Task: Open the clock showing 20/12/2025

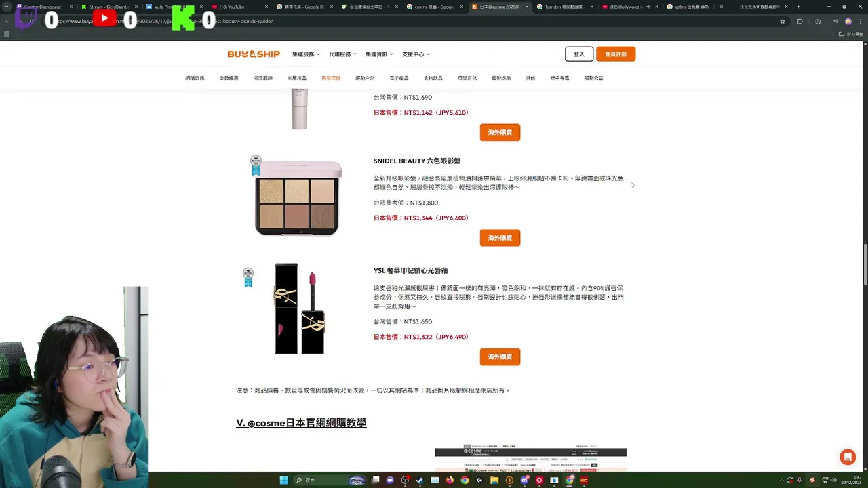Action: [x=851, y=480]
